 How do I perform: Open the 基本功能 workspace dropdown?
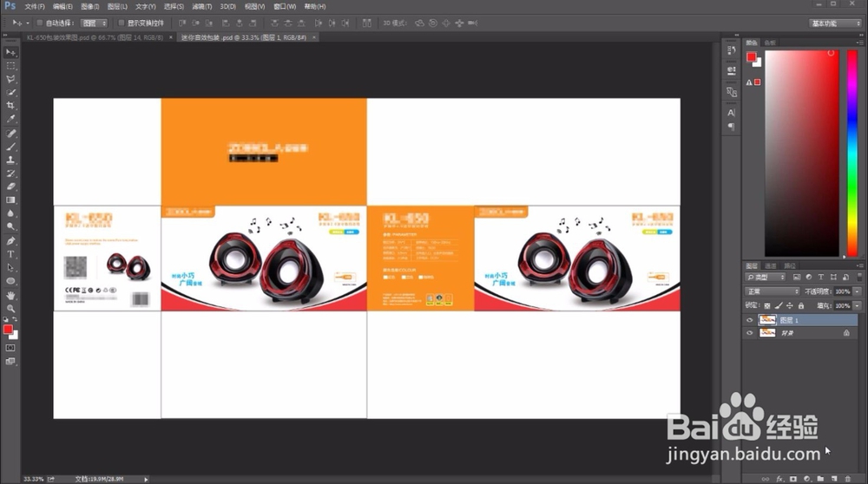835,23
